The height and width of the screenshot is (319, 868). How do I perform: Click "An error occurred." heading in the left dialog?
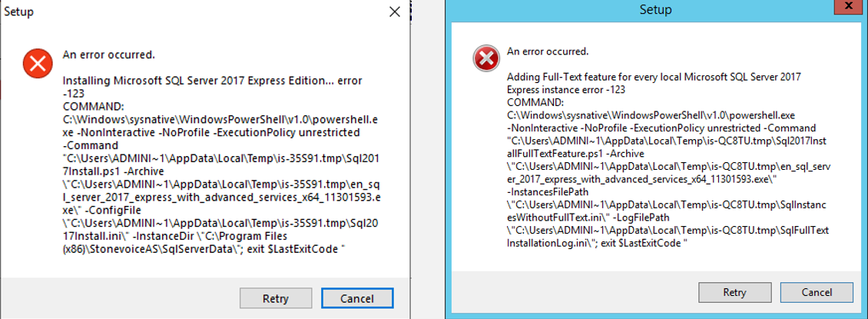(x=108, y=55)
